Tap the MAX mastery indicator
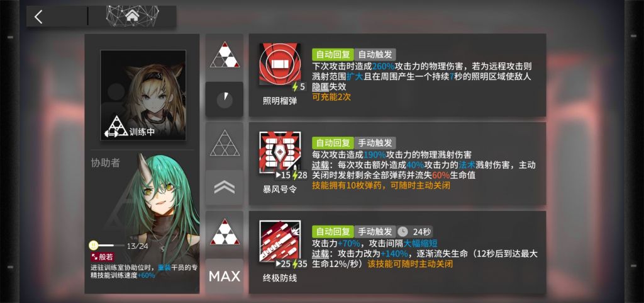 coord(225,277)
